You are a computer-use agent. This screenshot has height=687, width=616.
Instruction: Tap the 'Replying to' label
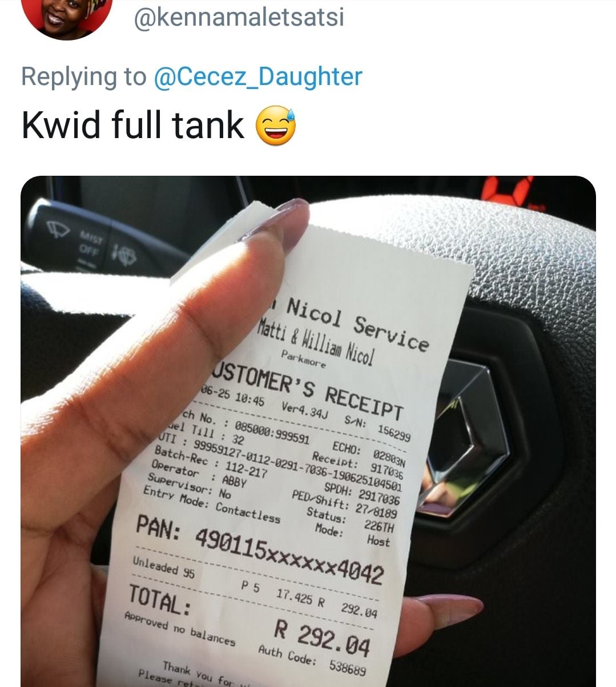click(84, 76)
